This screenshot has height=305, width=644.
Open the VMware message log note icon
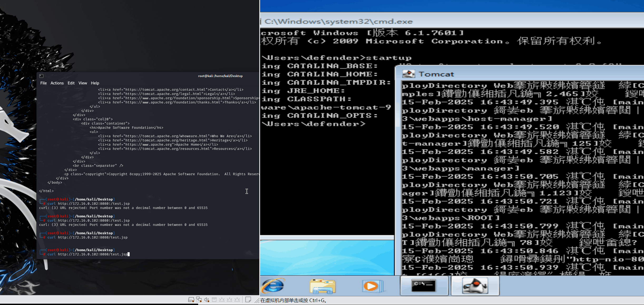[248, 299]
